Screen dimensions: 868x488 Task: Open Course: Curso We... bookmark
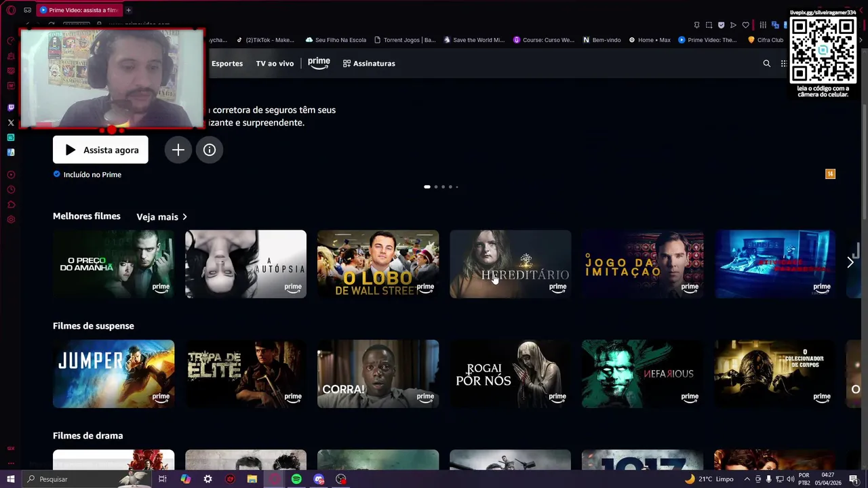pyautogui.click(x=544, y=40)
